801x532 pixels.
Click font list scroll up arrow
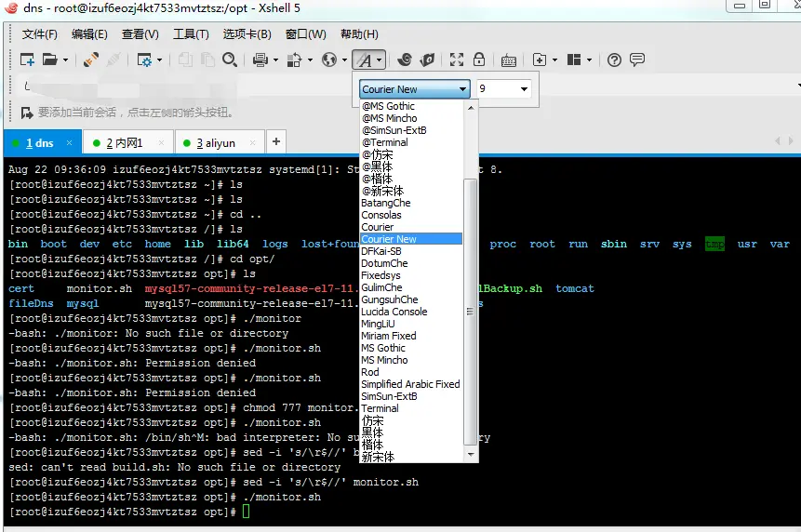click(x=471, y=107)
